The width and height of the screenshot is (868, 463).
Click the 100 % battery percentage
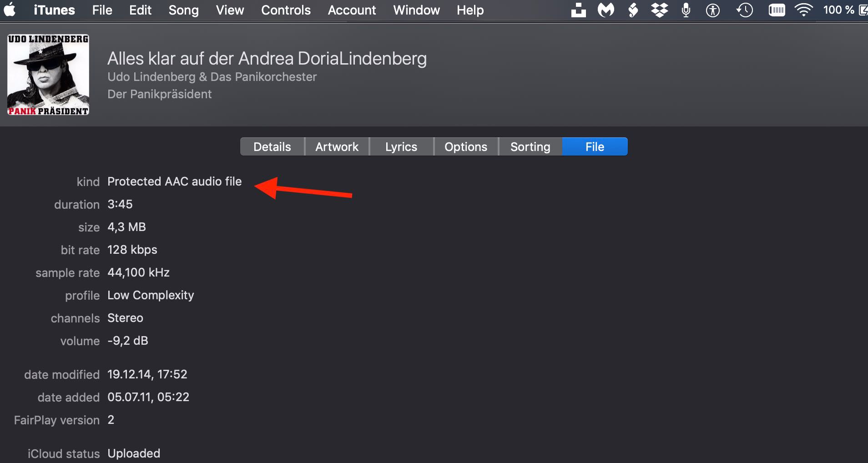(x=838, y=10)
